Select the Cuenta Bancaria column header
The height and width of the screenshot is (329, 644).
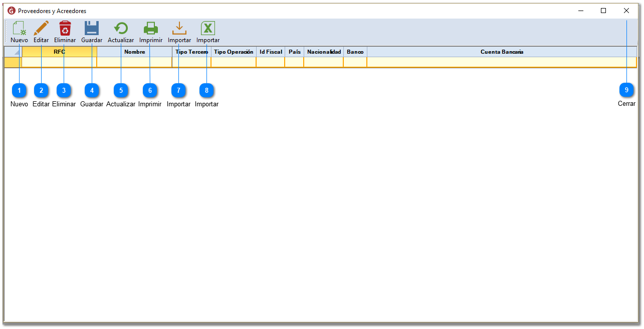click(502, 52)
